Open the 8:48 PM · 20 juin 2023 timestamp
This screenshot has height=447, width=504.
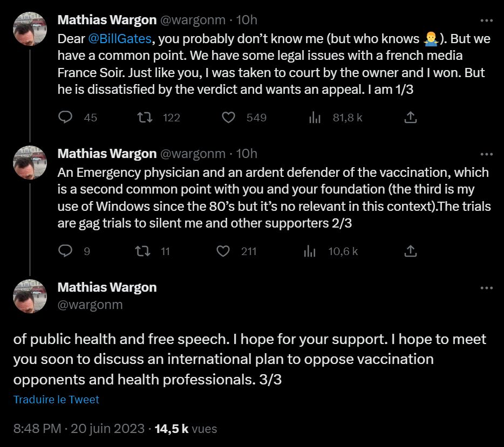click(x=79, y=429)
